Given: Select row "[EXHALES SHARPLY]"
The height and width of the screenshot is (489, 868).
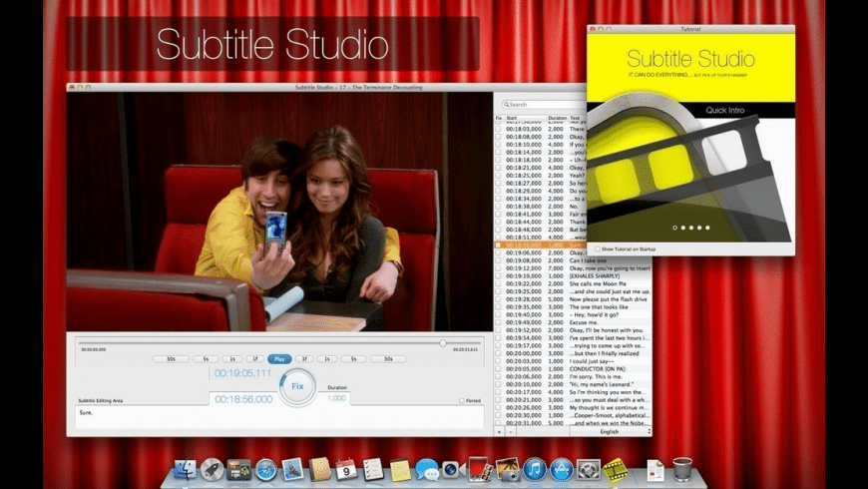Looking at the screenshot, I should (573, 275).
